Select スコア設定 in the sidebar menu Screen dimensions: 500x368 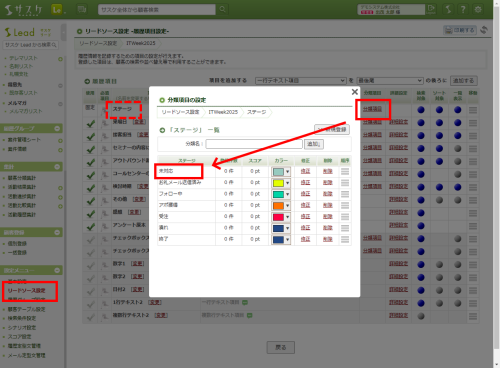[x=20, y=337]
